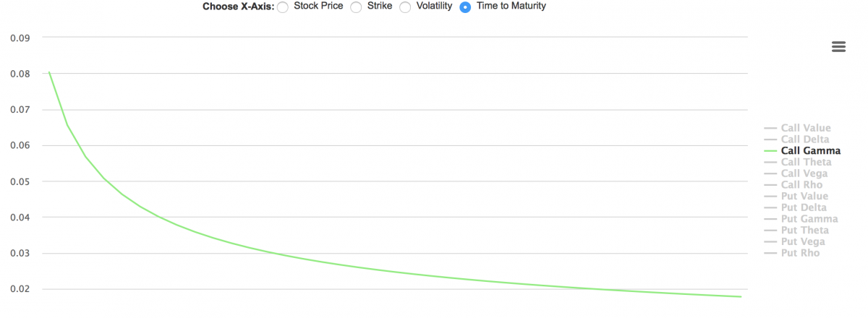Toggle the Call Theta legend entry
Screen dimensions: 868x318
(x=806, y=163)
